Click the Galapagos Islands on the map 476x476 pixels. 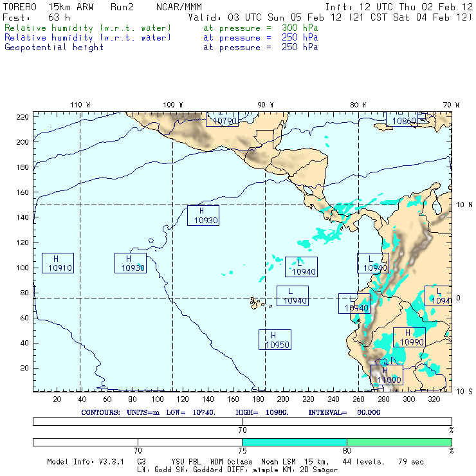click(x=257, y=303)
